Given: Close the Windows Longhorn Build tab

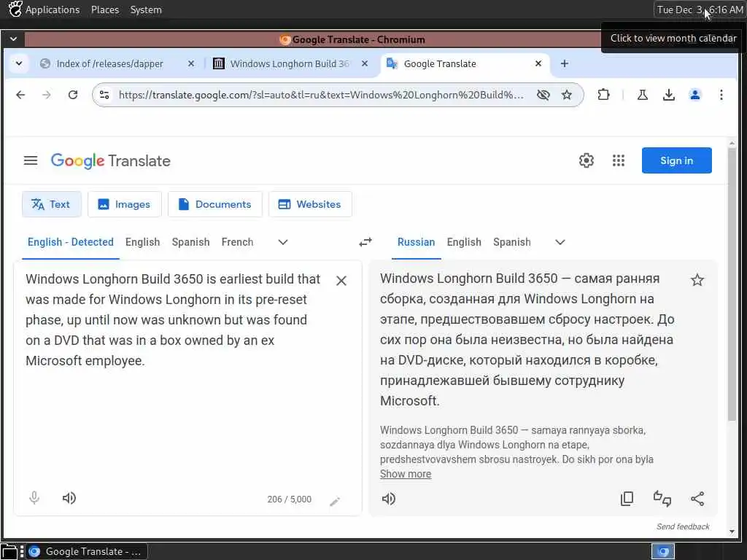Looking at the screenshot, I should coord(365,63).
